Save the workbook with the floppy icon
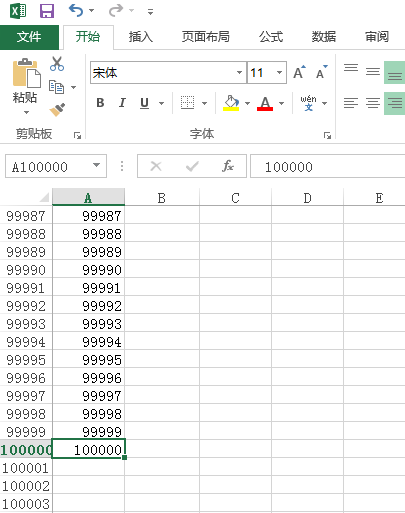This screenshot has width=405, height=513. [x=47, y=11]
